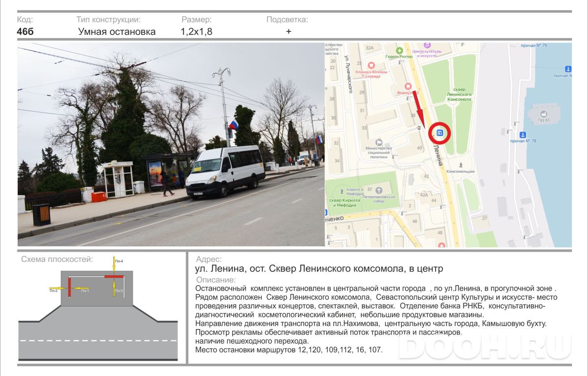
Task: Click the Схема плоскостей: heading
Action: (57, 259)
